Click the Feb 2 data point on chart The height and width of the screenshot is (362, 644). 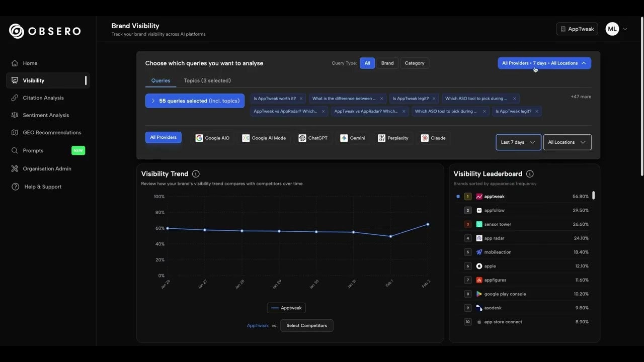(x=428, y=224)
